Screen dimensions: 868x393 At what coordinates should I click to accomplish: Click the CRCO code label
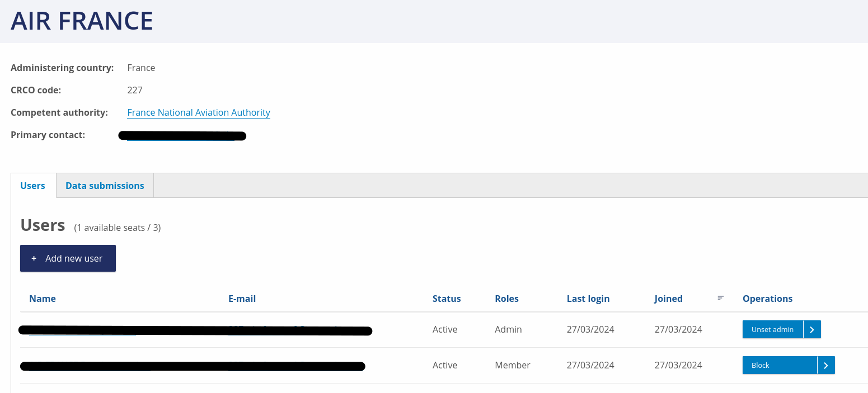pyautogui.click(x=36, y=90)
